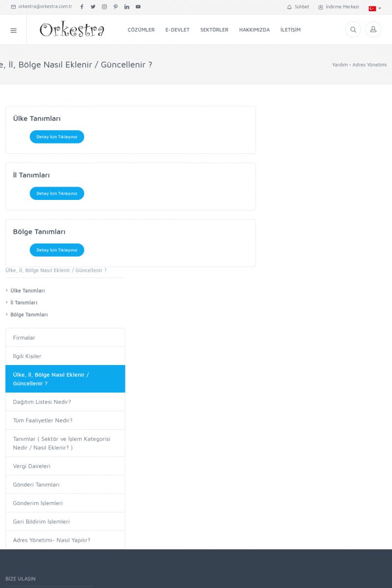The image size is (392, 588).
Task: Open the search magnifier icon
Action: 353,30
